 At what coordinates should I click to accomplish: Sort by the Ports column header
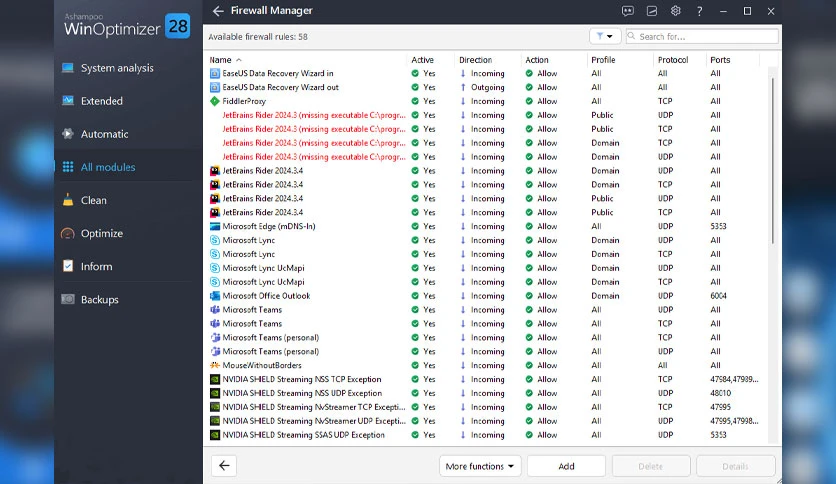[x=720, y=60]
